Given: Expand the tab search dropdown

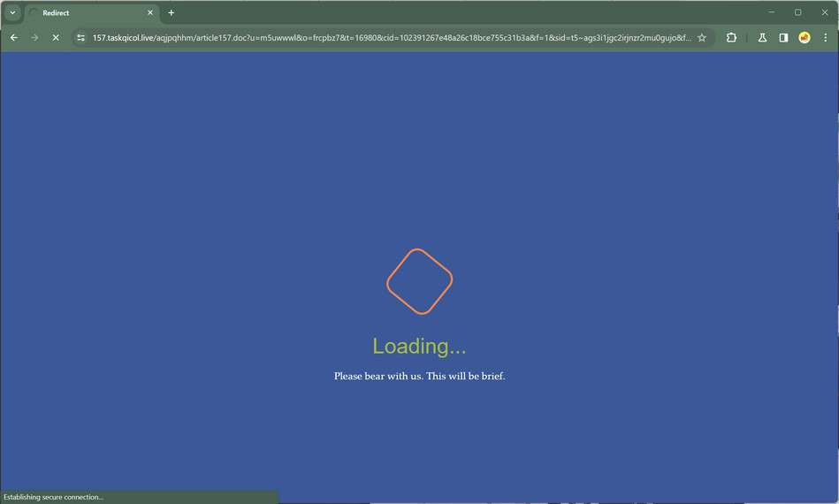Looking at the screenshot, I should 12,13.
